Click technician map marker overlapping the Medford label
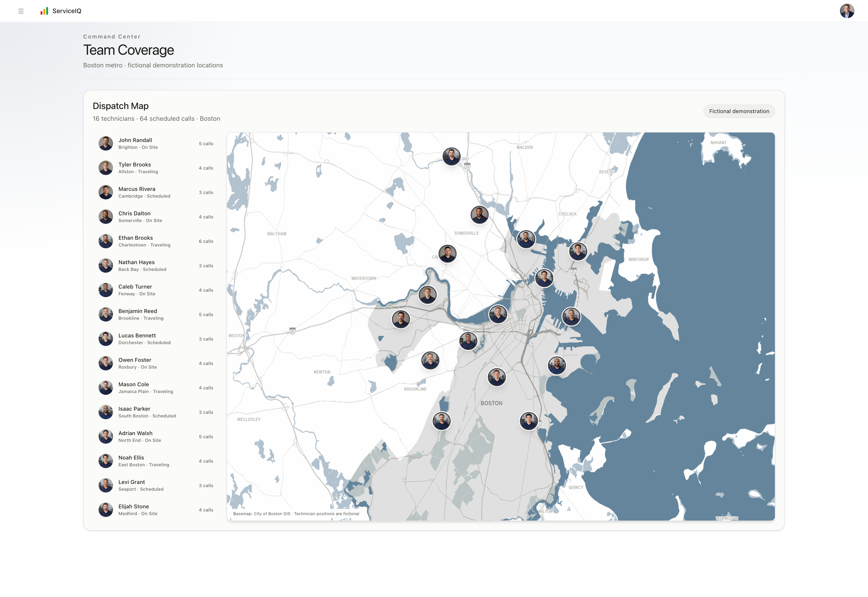 tap(452, 156)
